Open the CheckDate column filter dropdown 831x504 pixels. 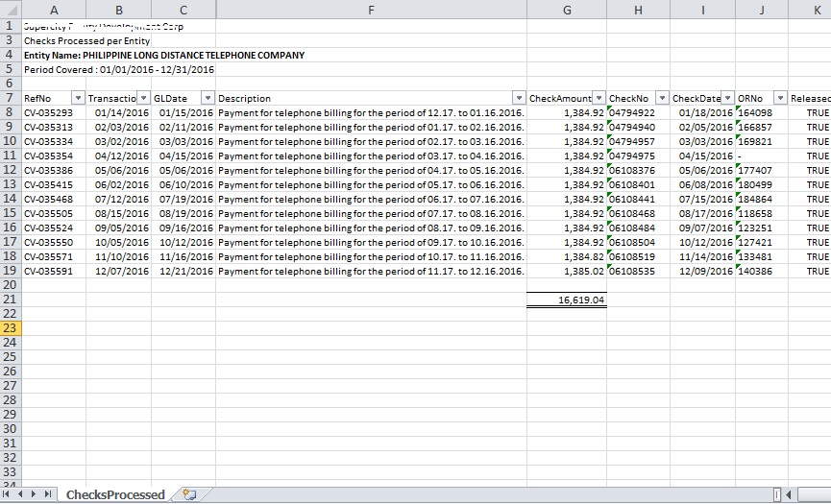click(x=727, y=98)
